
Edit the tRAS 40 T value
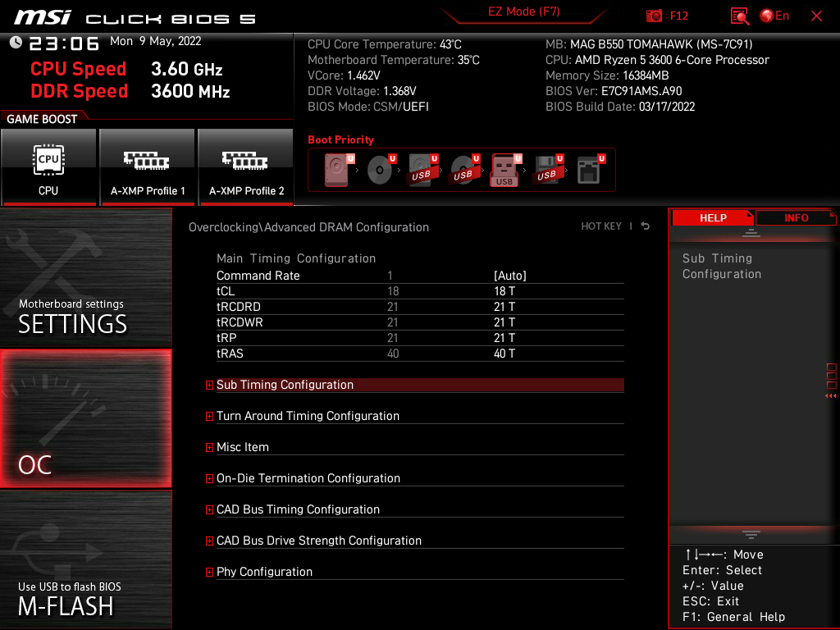point(504,353)
